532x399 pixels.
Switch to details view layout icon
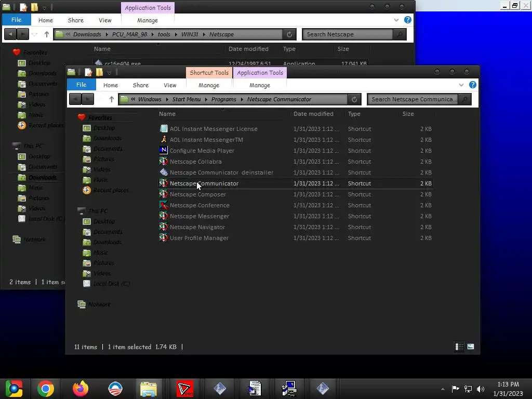click(459, 347)
